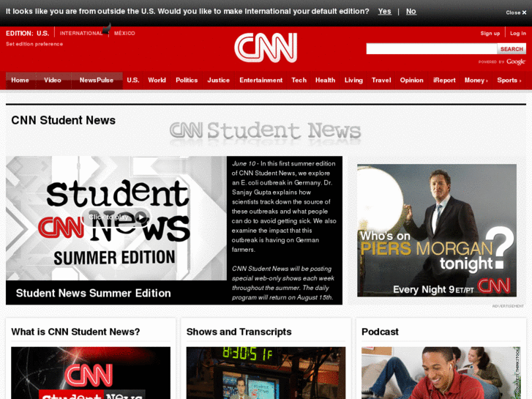Click the Piers Morgan tonight advertisement
The width and height of the screenshot is (532, 399).
pos(437,231)
